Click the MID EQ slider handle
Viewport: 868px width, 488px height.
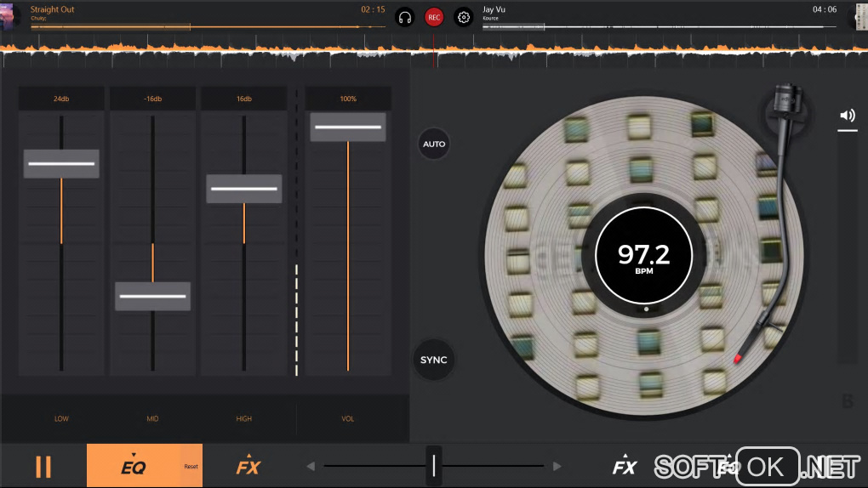coord(152,296)
